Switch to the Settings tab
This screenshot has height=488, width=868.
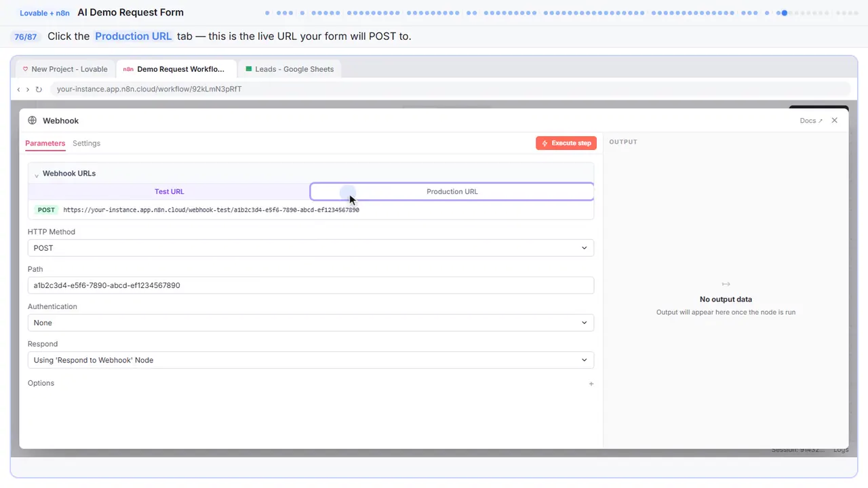point(86,144)
